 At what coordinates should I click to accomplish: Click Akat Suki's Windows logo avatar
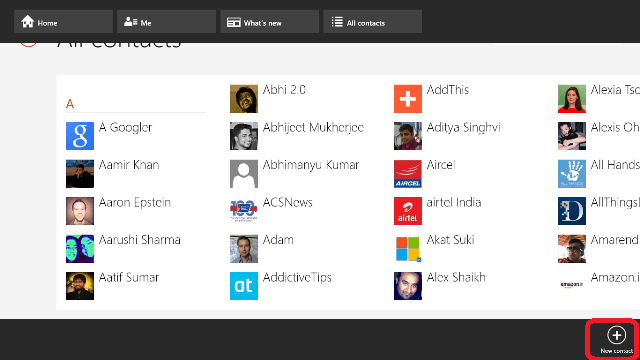point(408,249)
